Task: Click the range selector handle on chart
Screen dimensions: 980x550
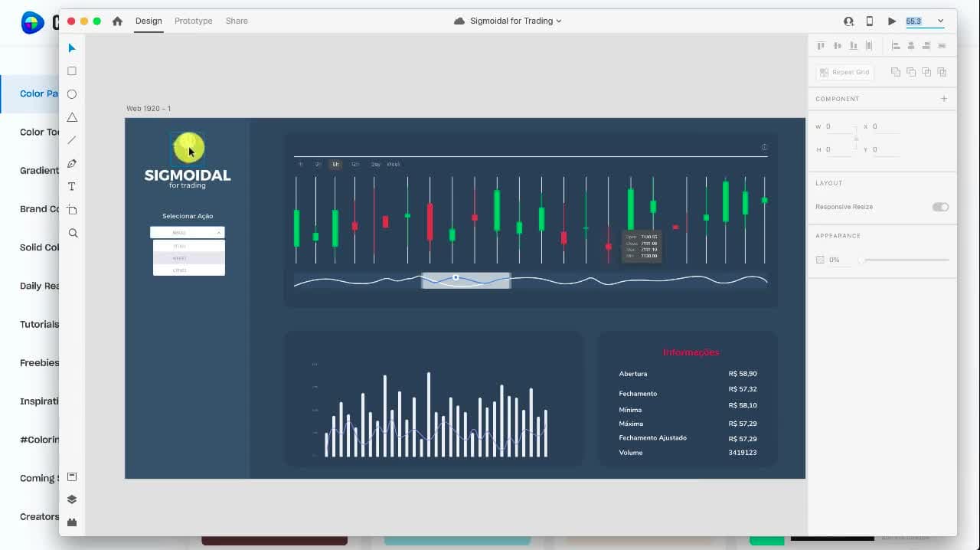Action: point(456,277)
